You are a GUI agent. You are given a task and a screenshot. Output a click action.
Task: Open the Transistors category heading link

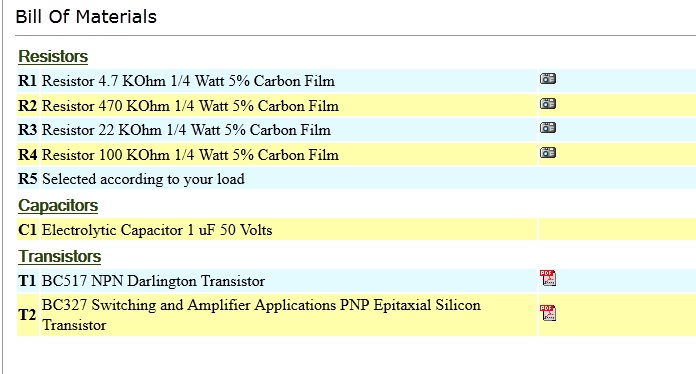59,256
